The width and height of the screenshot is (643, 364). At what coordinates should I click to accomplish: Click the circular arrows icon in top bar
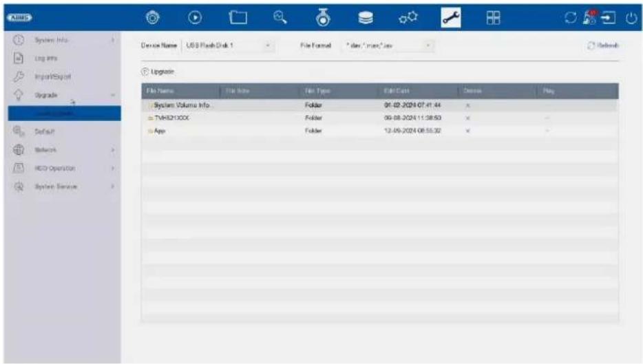[570, 18]
